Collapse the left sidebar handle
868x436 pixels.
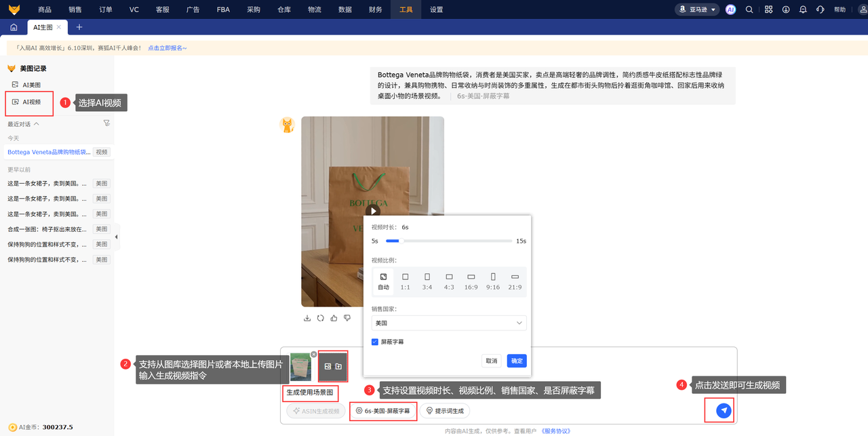[x=116, y=237]
